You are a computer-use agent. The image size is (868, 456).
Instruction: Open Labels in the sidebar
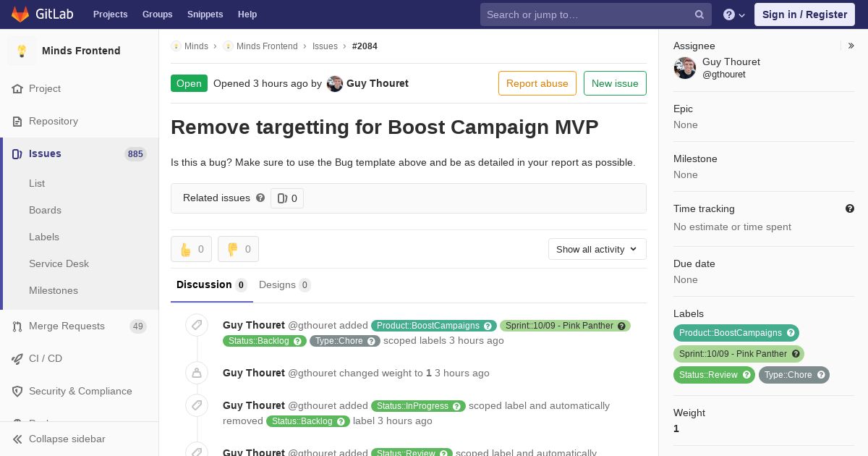[44, 237]
